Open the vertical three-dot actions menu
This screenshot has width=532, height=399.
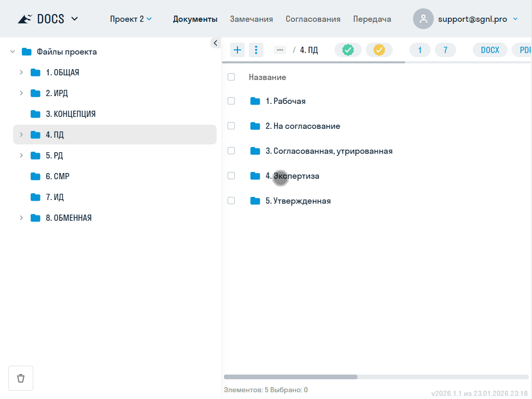tap(256, 50)
